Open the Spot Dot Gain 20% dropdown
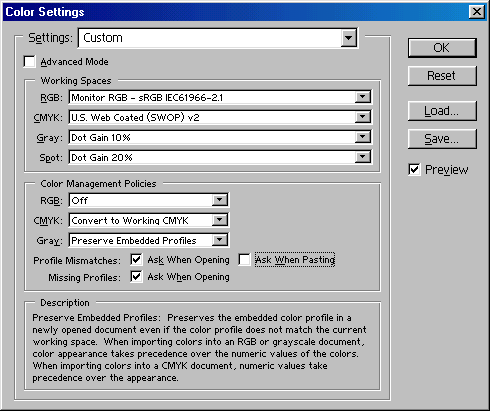 coord(363,157)
